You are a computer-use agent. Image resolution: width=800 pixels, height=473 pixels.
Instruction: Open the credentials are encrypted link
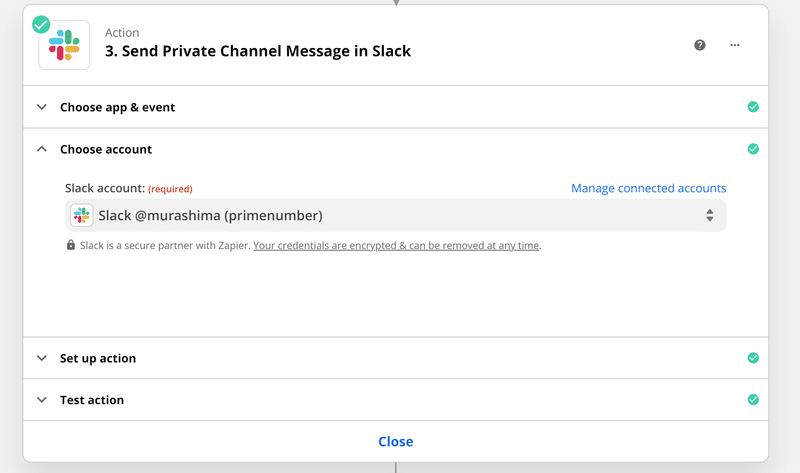pos(396,245)
